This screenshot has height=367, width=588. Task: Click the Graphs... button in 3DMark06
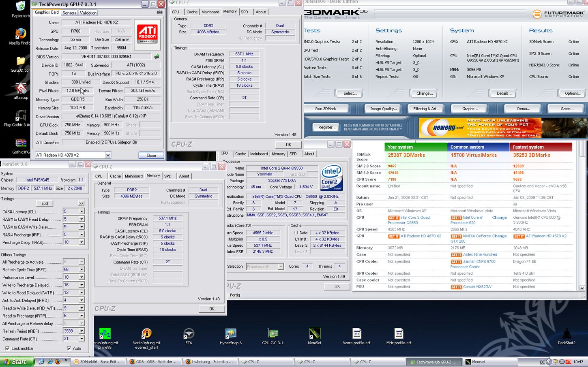[x=470, y=109]
